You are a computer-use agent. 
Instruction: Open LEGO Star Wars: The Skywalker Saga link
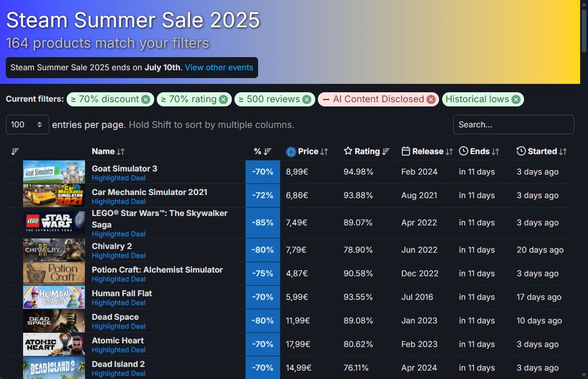pyautogui.click(x=159, y=219)
